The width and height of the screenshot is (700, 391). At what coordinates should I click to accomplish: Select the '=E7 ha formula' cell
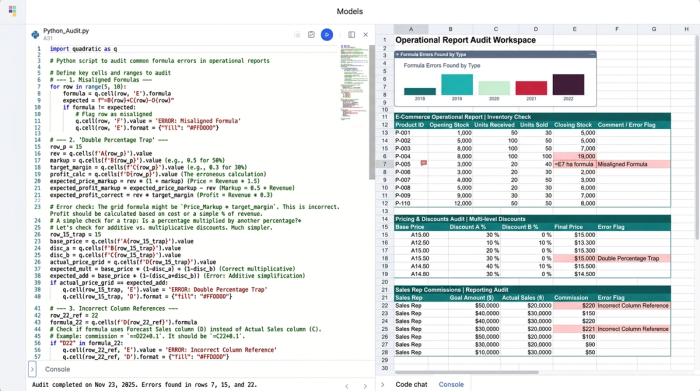(575, 164)
